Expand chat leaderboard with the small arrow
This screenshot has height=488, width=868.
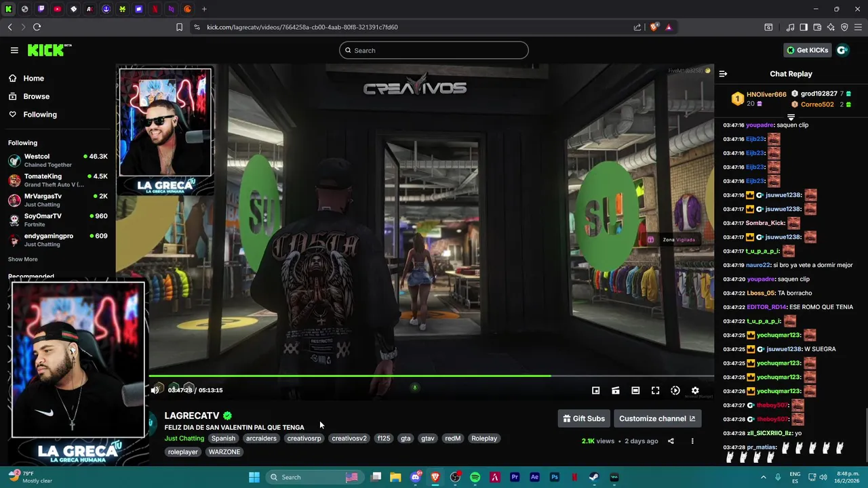click(x=791, y=117)
